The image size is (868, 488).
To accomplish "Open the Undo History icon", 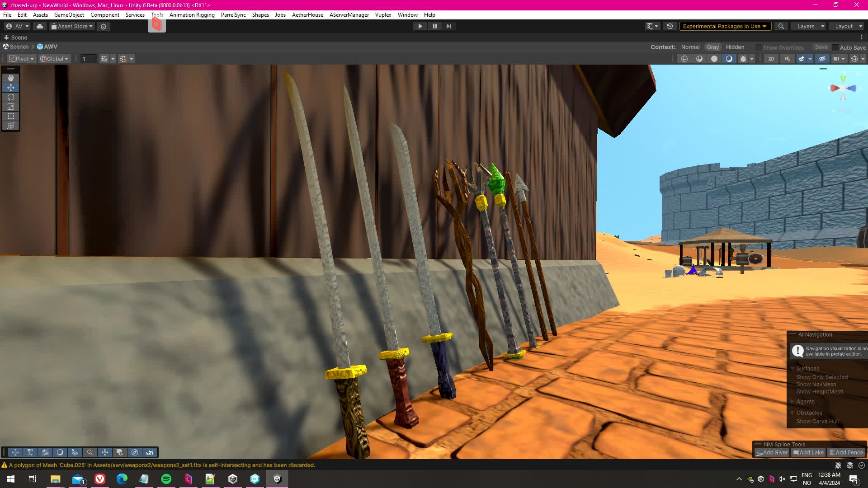I will pyautogui.click(x=670, y=26).
